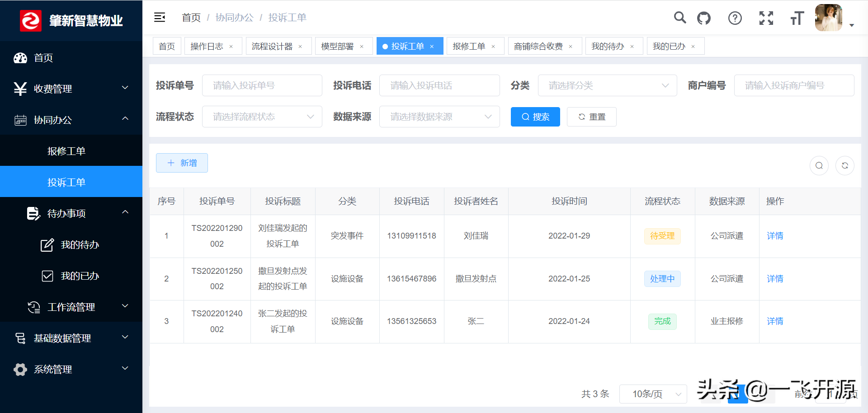The height and width of the screenshot is (413, 868).
Task: Collapse the sidebar with the hamburger icon
Action: pos(160,17)
